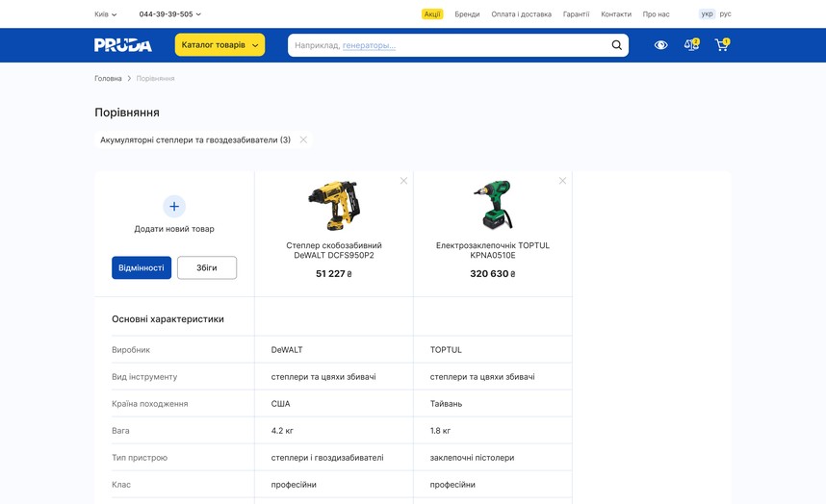Open TOPTUL riveter product image

(x=493, y=205)
